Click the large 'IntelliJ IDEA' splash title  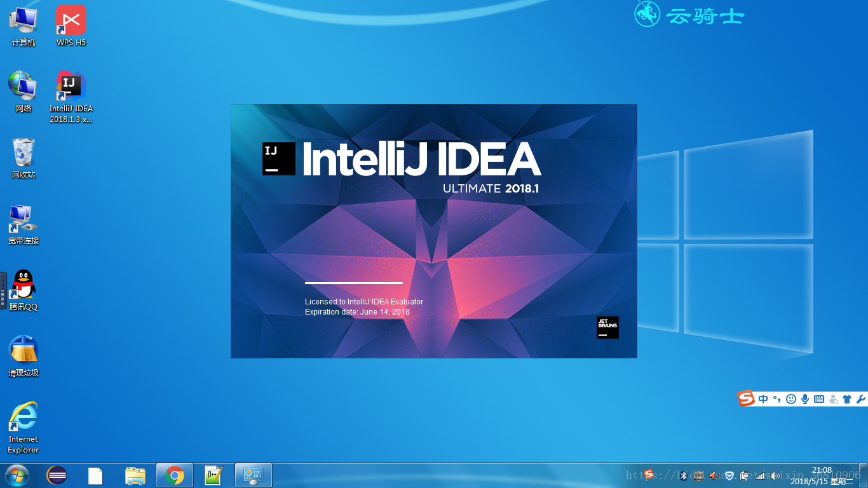(x=422, y=159)
